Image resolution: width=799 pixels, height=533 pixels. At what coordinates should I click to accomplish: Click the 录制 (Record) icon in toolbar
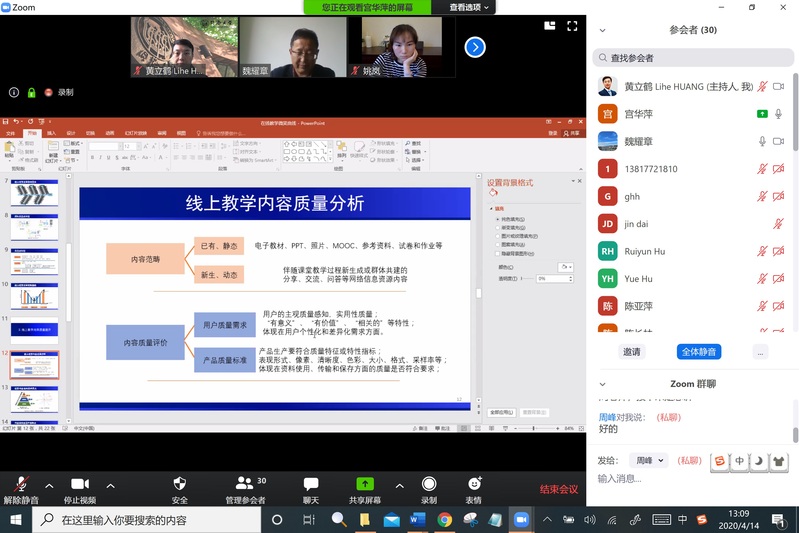coord(429,484)
